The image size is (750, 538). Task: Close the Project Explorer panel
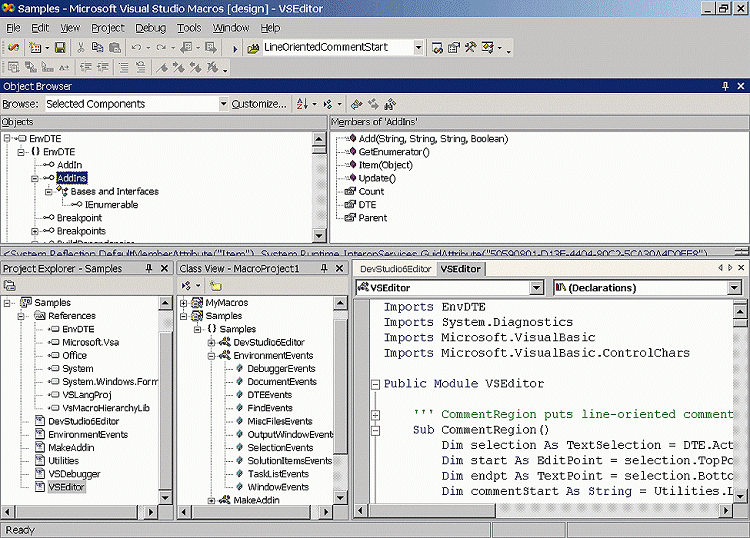coord(164,268)
